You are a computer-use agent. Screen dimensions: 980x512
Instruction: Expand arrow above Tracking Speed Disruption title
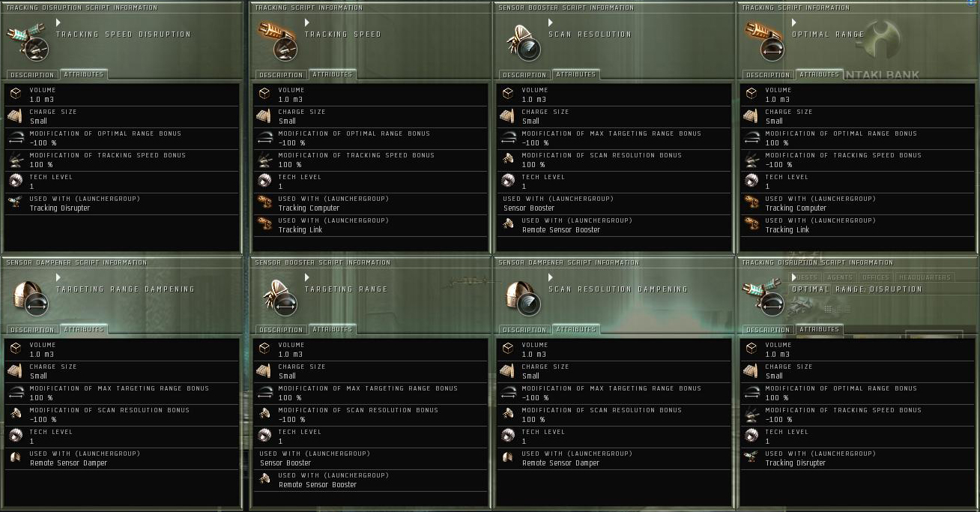click(x=58, y=23)
